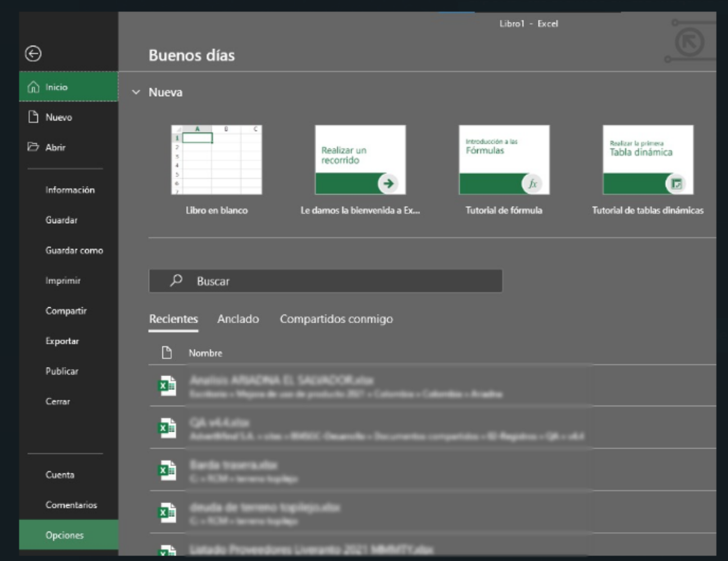Click the Excel icon of the second recent file
The height and width of the screenshot is (561, 728).
pyautogui.click(x=167, y=428)
